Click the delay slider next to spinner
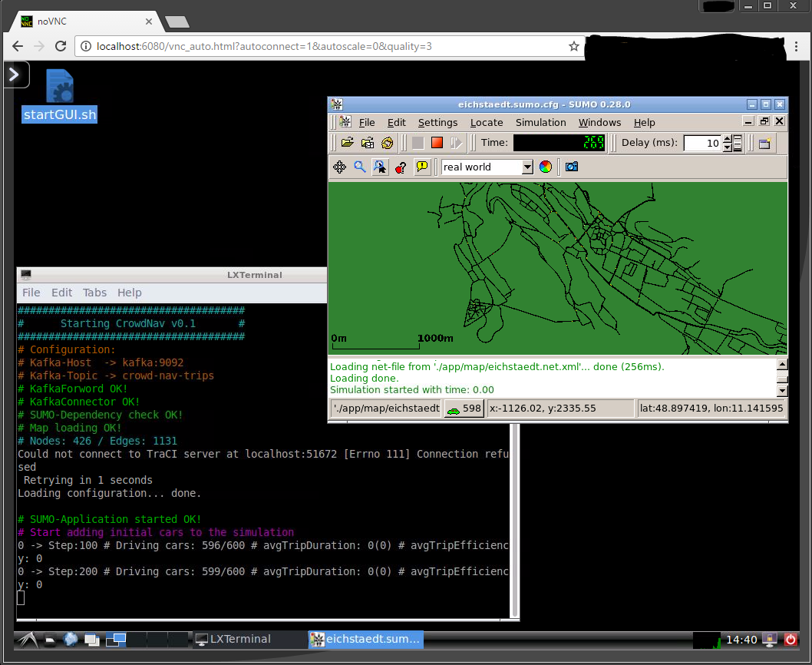Screen dimensions: 812x665 coord(737,143)
